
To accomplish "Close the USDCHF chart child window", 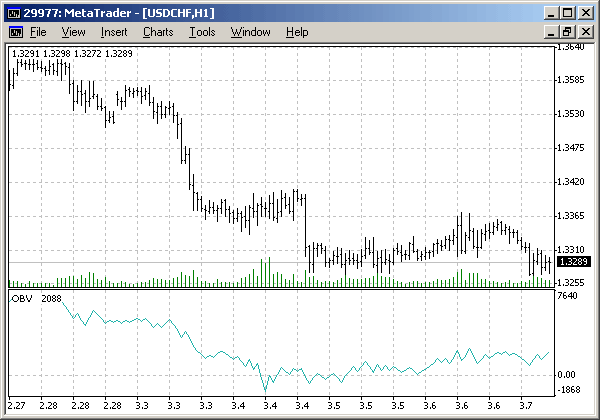I will (585, 32).
